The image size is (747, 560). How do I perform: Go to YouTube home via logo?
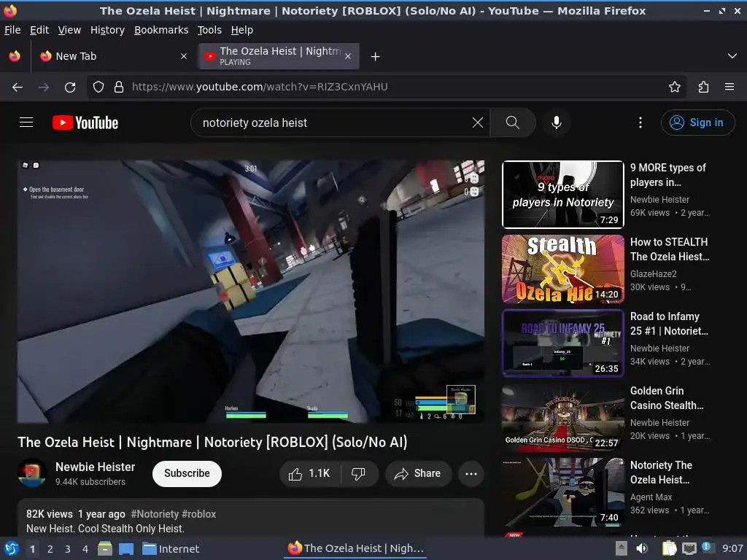coord(85,122)
